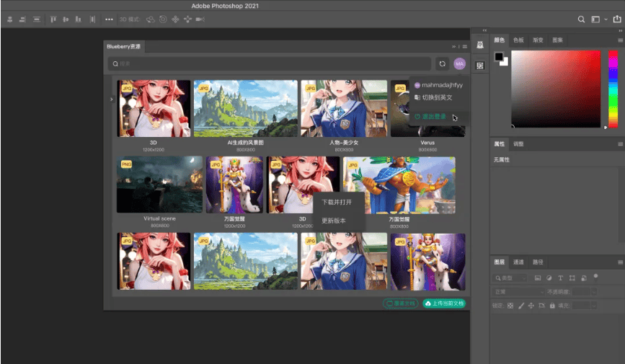Click the refresh icon in Blueberry panel

[442, 64]
